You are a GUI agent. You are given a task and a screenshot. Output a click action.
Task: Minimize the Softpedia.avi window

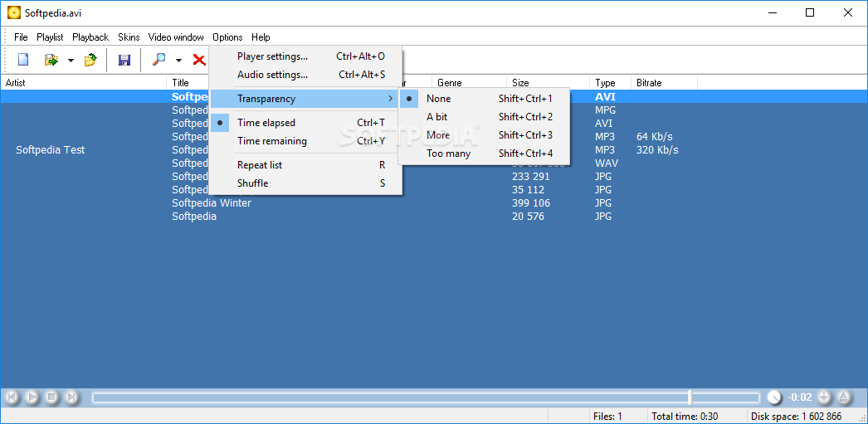(772, 12)
